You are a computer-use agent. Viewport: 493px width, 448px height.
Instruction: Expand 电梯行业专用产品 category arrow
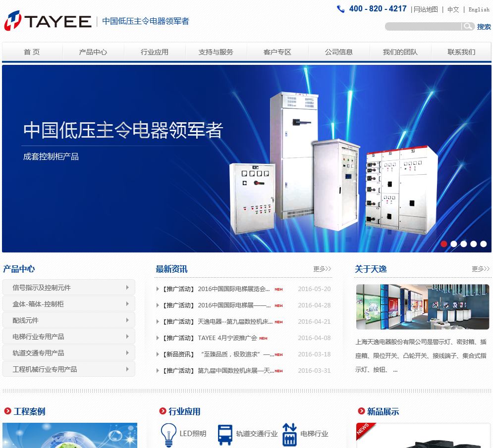(x=127, y=337)
